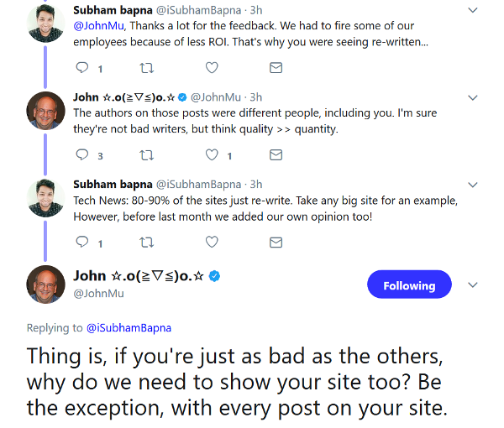Expand more options on John's quality tweet
The height and width of the screenshot is (428, 504).
coord(473,97)
